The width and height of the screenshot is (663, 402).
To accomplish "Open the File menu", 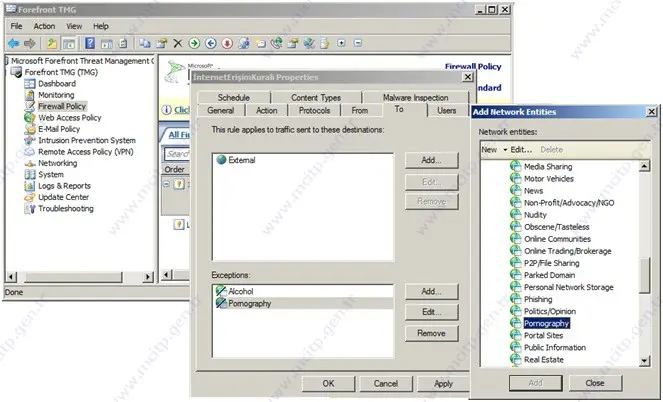I will (16, 26).
